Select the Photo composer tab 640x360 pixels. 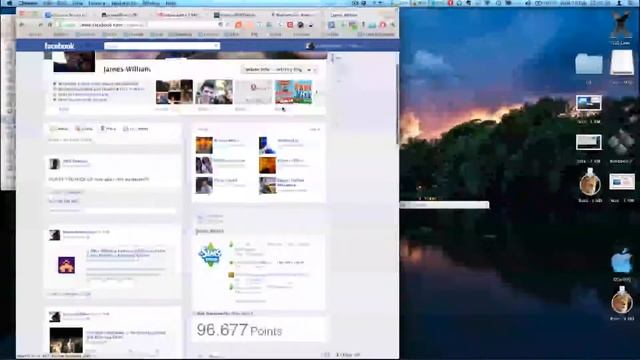coord(84,129)
